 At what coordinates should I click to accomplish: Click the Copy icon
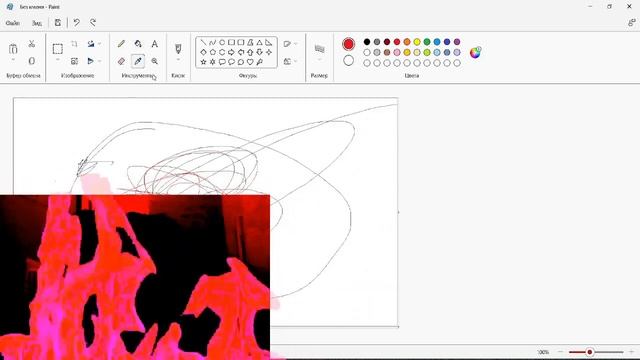[31, 61]
